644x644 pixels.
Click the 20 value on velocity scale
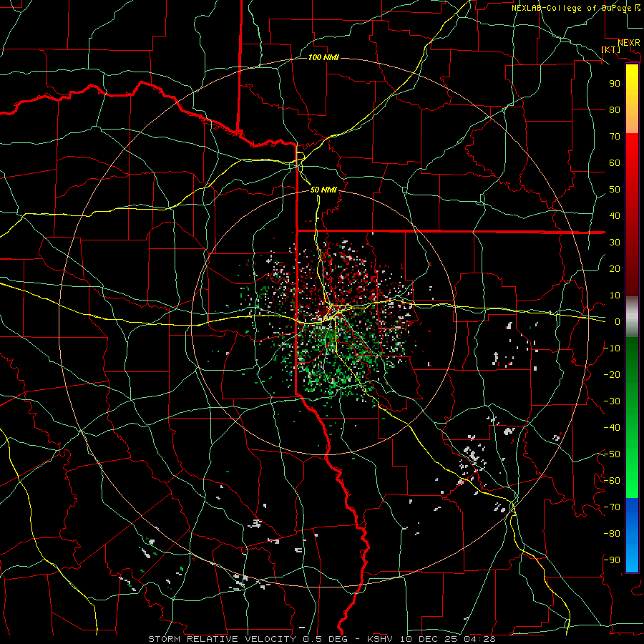[x=615, y=268]
